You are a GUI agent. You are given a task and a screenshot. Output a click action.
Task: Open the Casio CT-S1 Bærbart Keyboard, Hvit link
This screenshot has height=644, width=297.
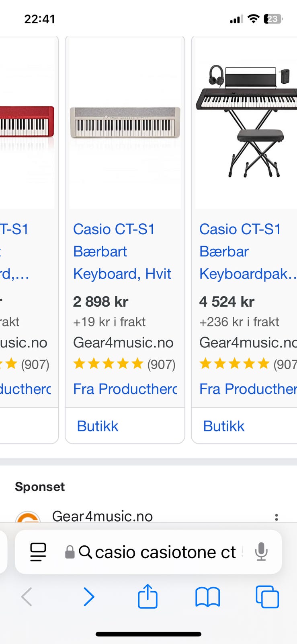tap(122, 251)
